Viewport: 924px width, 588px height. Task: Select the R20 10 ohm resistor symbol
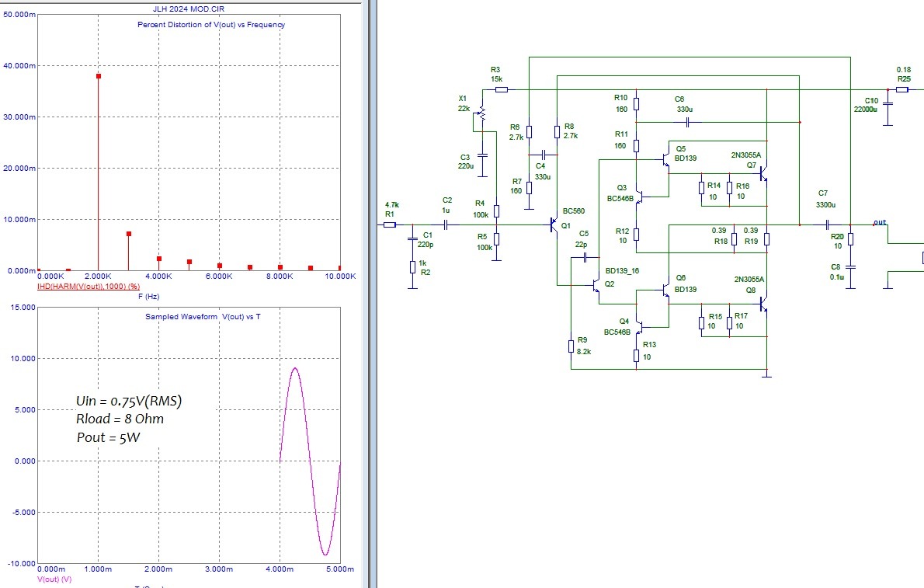coord(850,239)
